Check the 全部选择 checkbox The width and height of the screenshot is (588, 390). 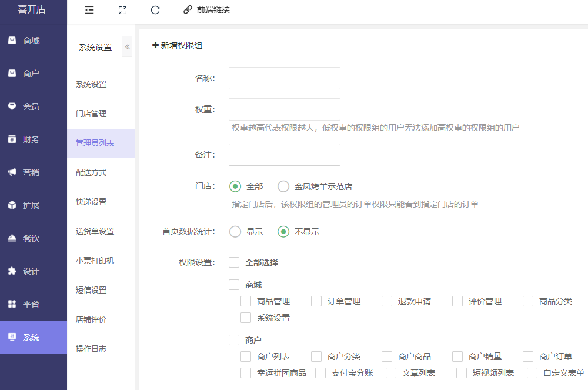tap(234, 262)
